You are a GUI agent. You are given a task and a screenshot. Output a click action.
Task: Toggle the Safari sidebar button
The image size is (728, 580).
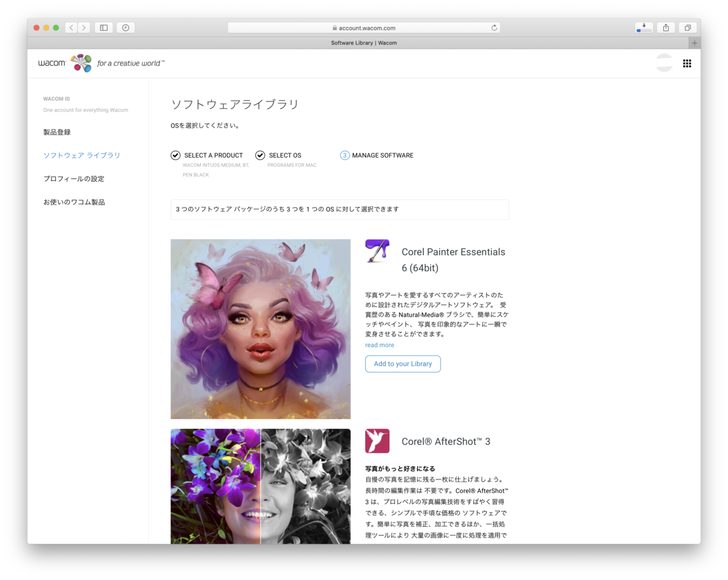point(104,27)
